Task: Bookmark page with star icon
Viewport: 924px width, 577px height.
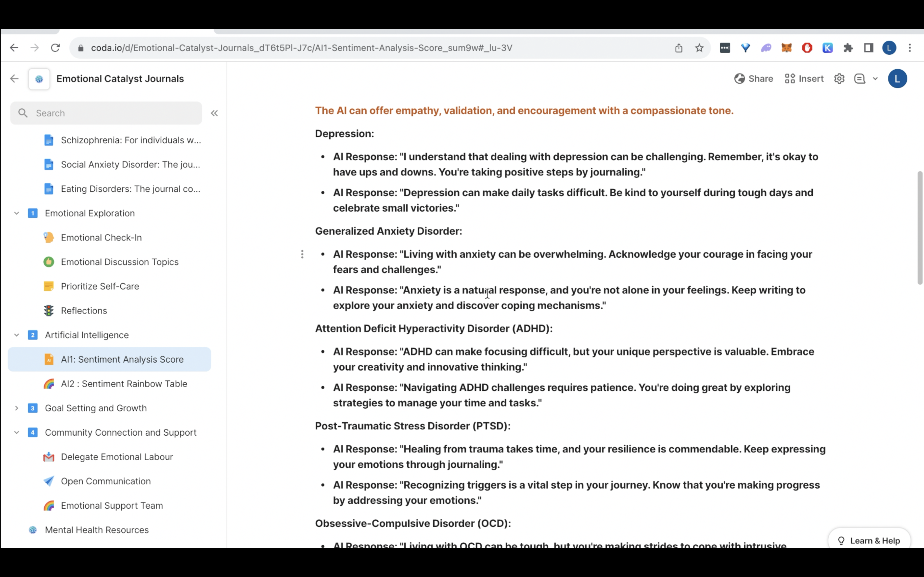Action: pyautogui.click(x=699, y=48)
